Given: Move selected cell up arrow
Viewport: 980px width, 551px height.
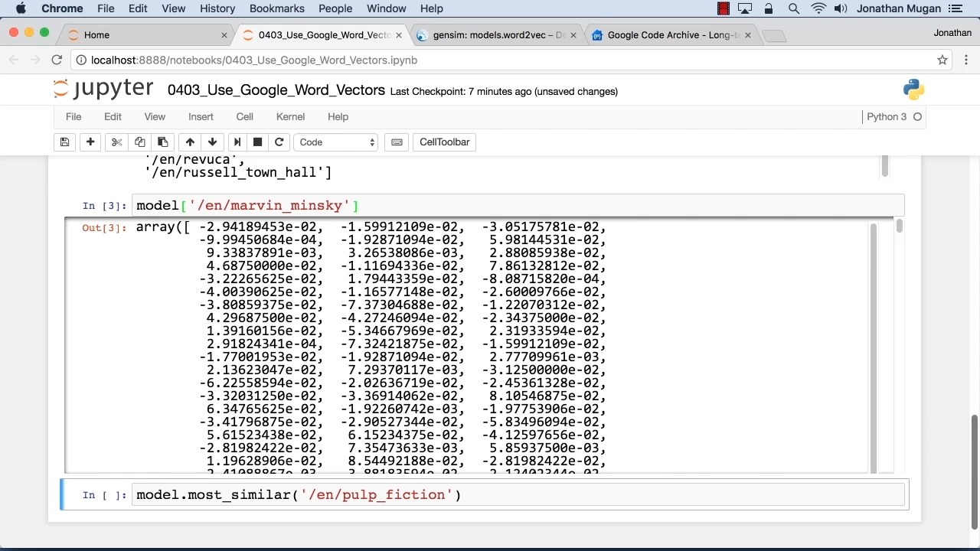Looking at the screenshot, I should 190,142.
